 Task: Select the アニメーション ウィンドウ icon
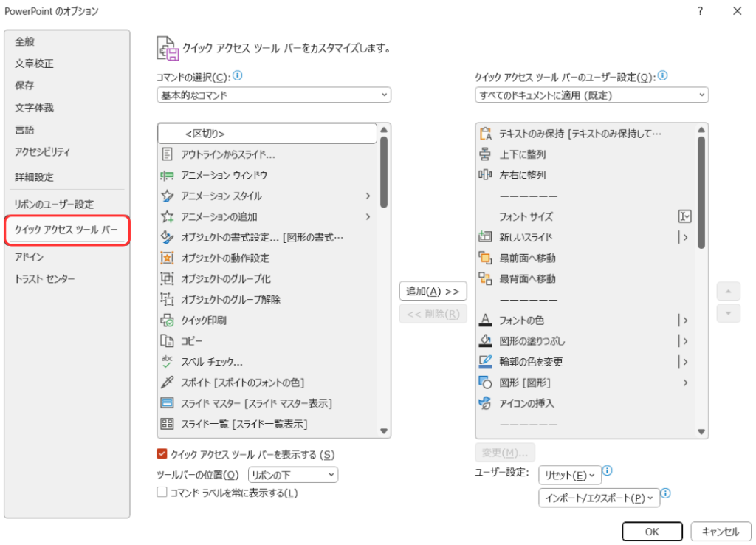coord(167,176)
